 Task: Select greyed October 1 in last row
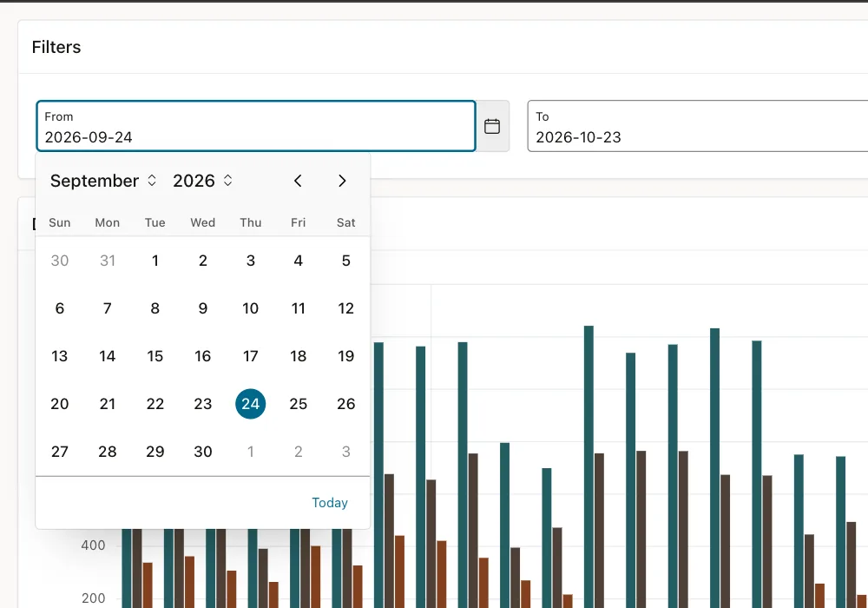click(250, 452)
